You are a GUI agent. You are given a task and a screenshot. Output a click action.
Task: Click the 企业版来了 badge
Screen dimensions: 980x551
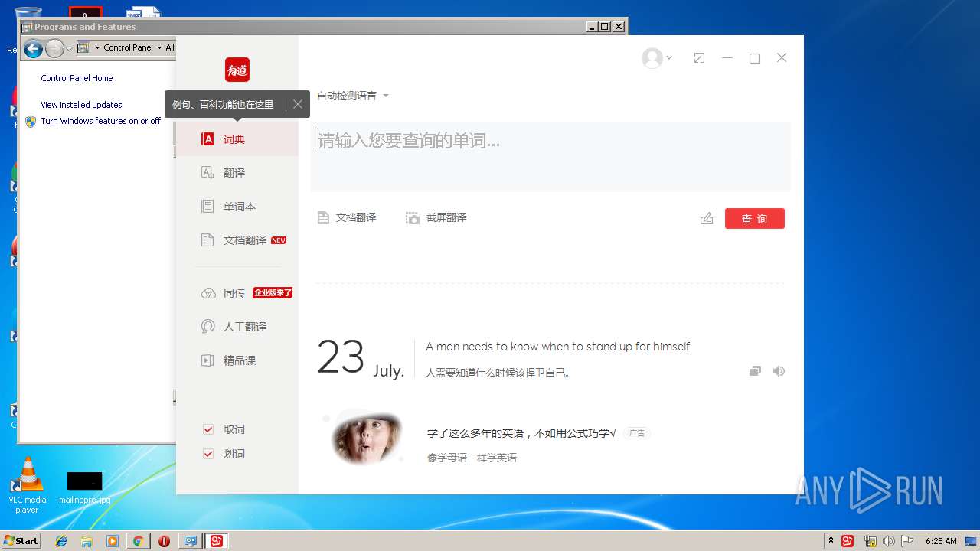[x=273, y=292]
